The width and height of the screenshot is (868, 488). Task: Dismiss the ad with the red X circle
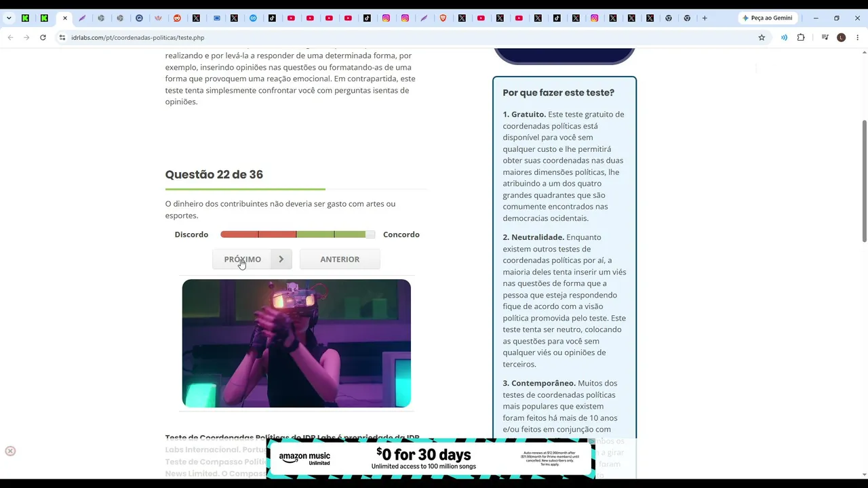tap(10, 451)
